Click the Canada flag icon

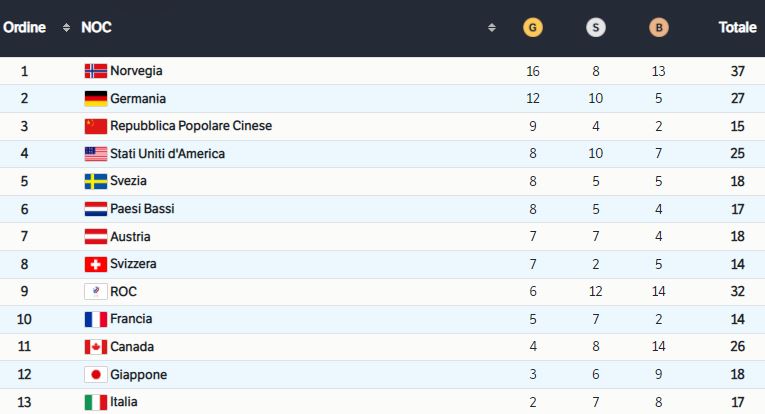95,347
